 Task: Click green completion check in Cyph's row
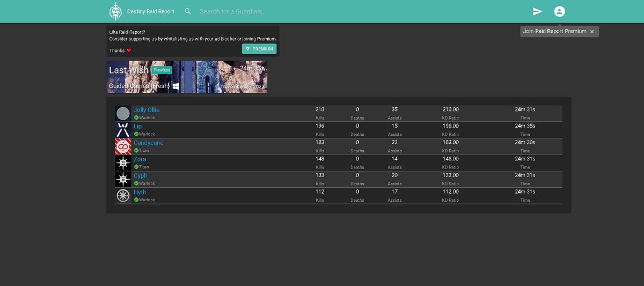tap(136, 184)
